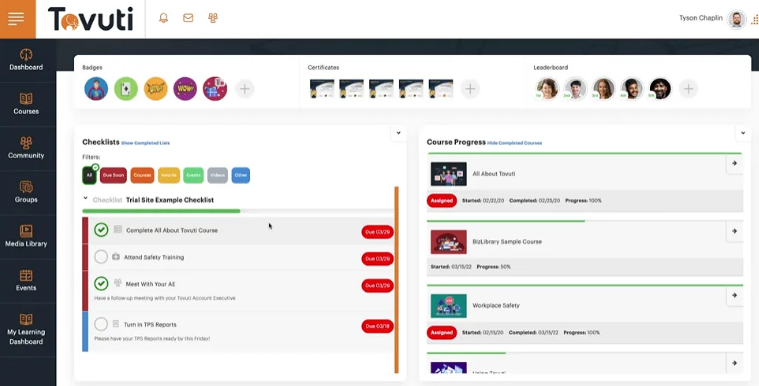The width and height of the screenshot is (759, 386).
Task: Open the mail envelope icon
Action: point(188,18)
